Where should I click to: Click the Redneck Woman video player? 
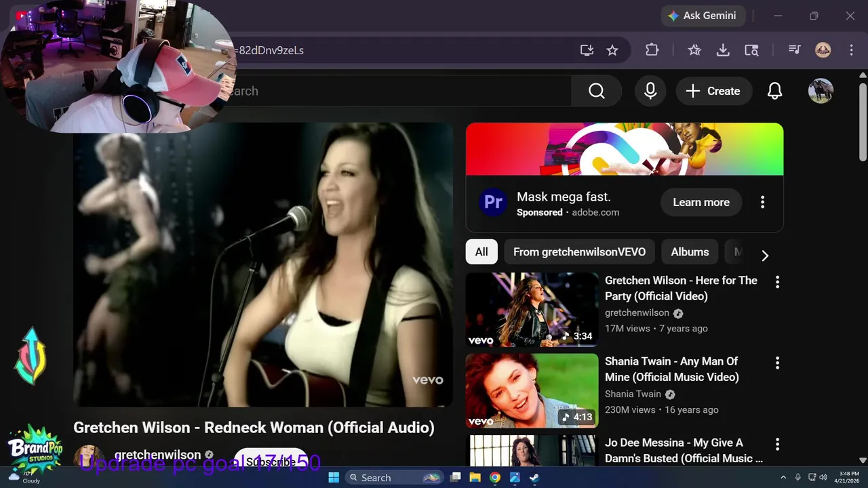pyautogui.click(x=263, y=264)
